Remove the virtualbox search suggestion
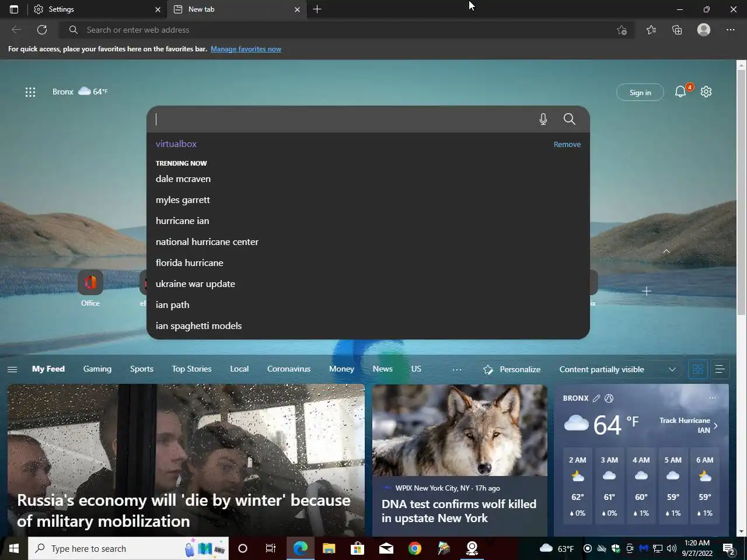 click(567, 144)
